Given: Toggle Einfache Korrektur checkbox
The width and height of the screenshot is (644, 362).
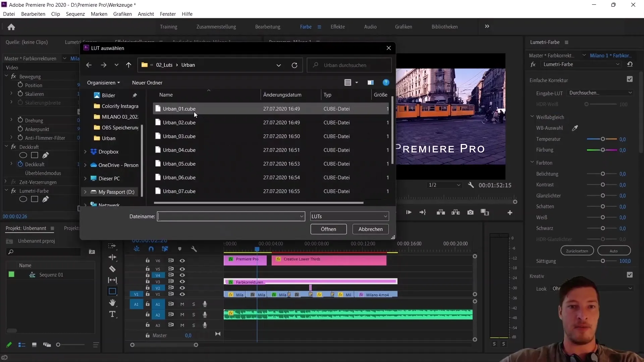Looking at the screenshot, I should point(630,79).
